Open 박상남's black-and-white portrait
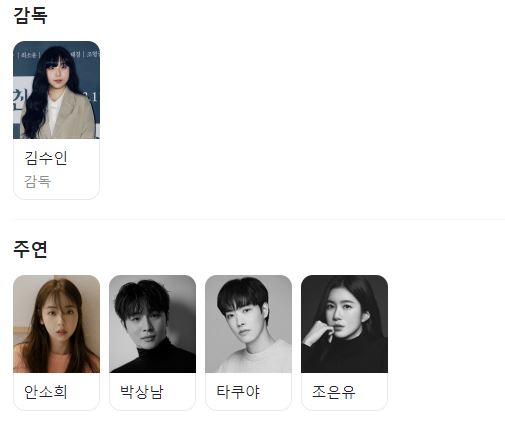 click(152, 324)
